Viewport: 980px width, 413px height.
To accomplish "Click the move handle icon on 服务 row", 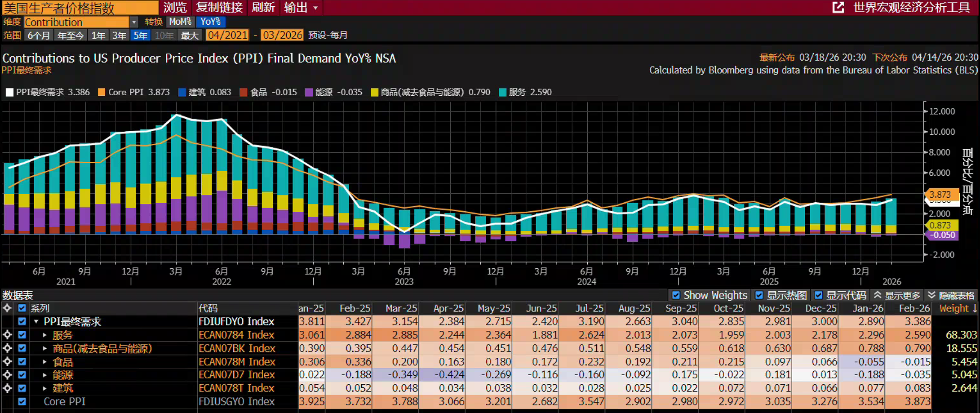I will click(x=7, y=335).
